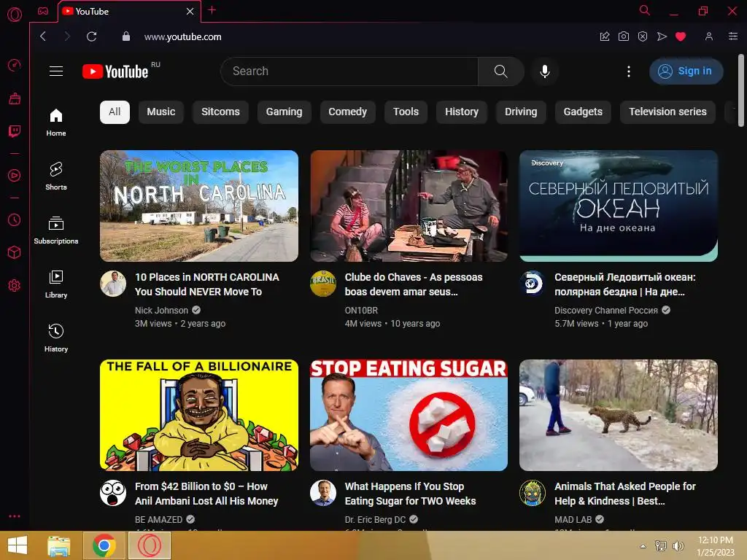Bookmark page with the heart icon

coord(681,36)
